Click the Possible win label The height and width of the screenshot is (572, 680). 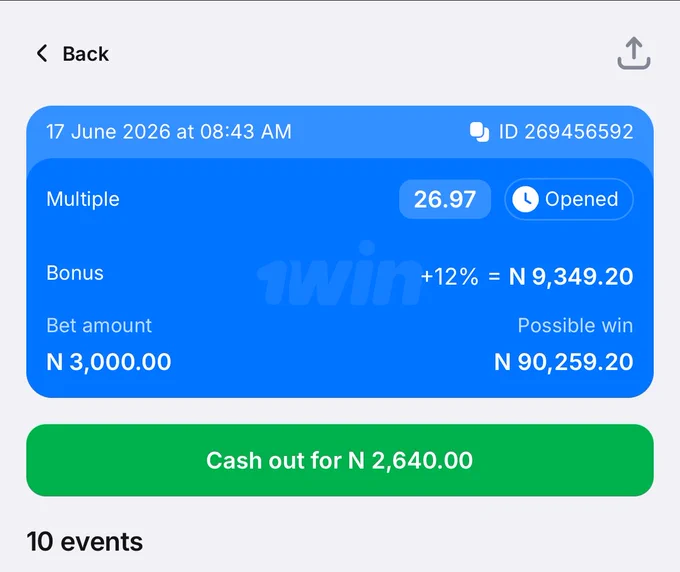575,326
